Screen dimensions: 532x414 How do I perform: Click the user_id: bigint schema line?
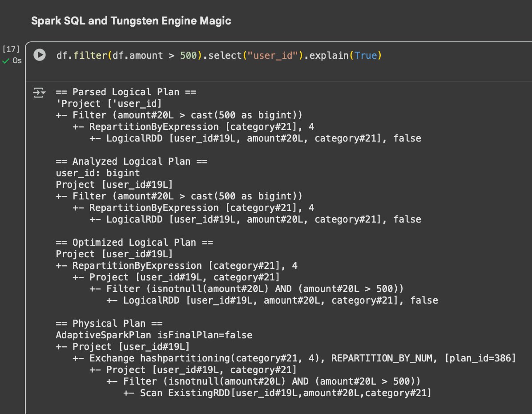pos(98,173)
